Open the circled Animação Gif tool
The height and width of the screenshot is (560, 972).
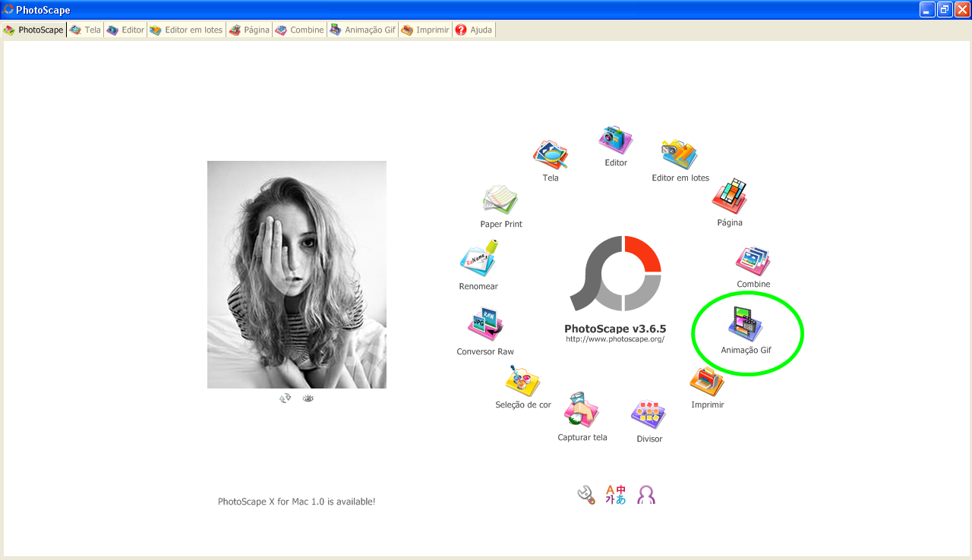coord(746,325)
